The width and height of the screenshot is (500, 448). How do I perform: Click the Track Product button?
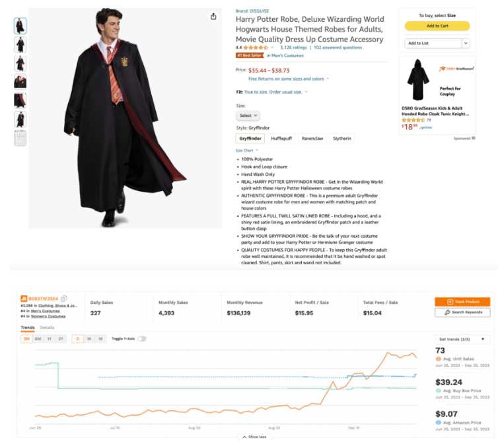pyautogui.click(x=462, y=301)
